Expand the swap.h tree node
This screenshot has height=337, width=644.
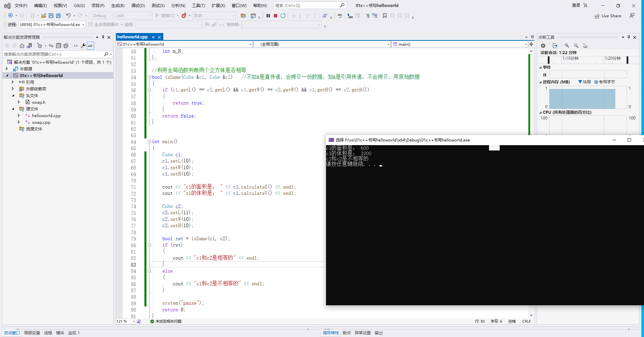(x=19, y=102)
